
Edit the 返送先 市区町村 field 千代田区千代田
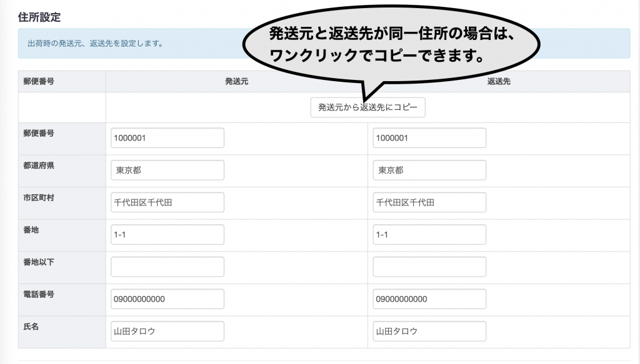click(429, 202)
